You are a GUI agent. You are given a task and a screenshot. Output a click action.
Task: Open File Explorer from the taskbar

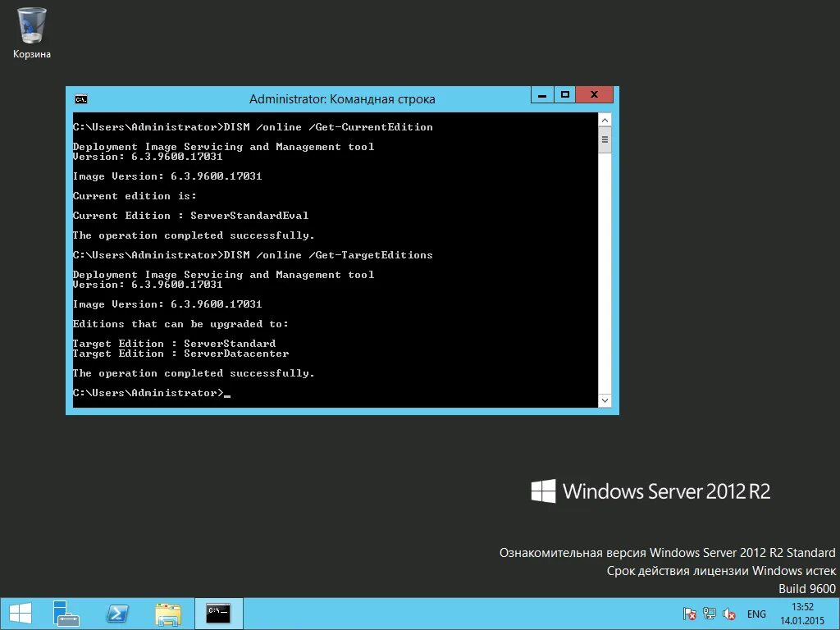(x=167, y=613)
